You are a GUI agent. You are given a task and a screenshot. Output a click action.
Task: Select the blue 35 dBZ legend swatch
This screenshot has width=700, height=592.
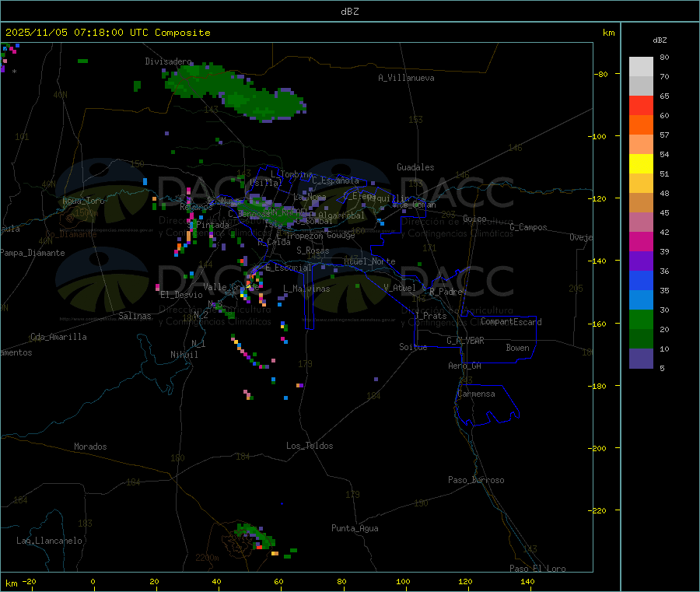(x=641, y=280)
